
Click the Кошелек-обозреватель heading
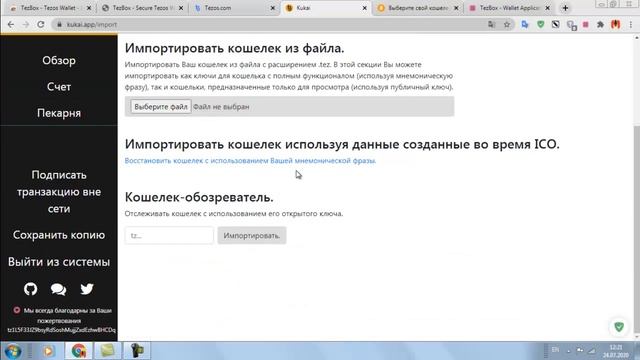coord(199,197)
